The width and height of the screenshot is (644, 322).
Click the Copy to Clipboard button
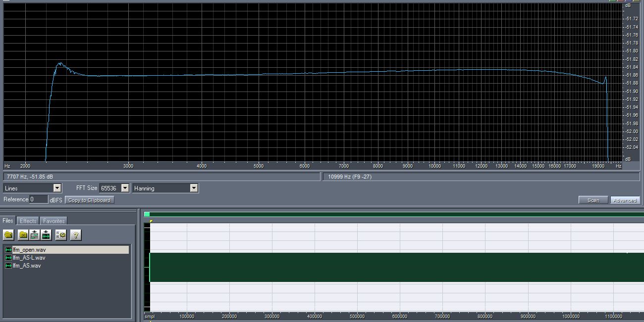[x=90, y=200]
